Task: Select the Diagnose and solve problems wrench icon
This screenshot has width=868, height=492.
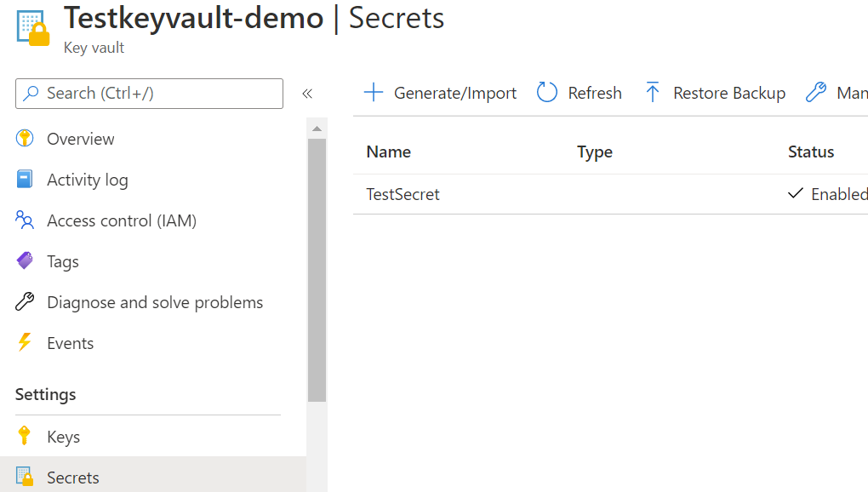Action: (x=23, y=302)
